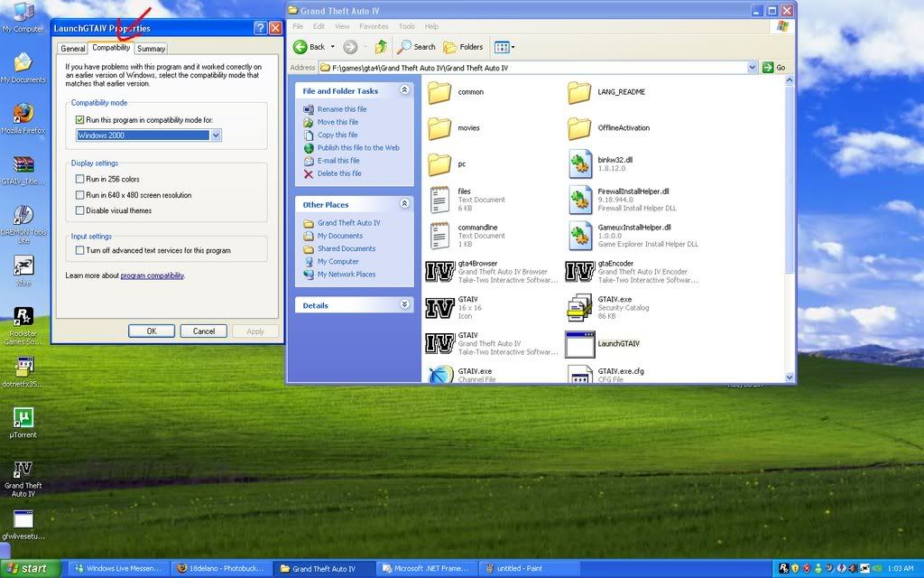Viewport: 924px width, 578px height.
Task: Open the Edit menu in Explorer
Action: (319, 26)
